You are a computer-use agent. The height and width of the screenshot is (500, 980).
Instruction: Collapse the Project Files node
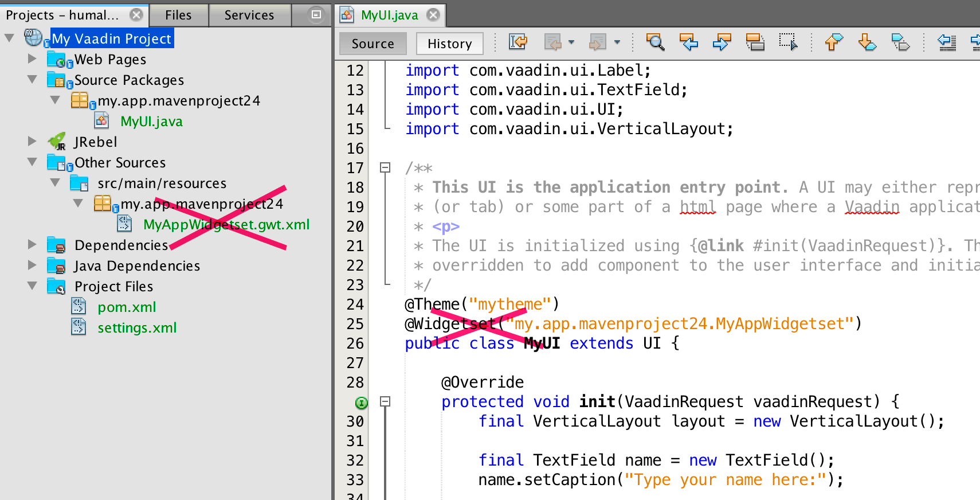[32, 286]
